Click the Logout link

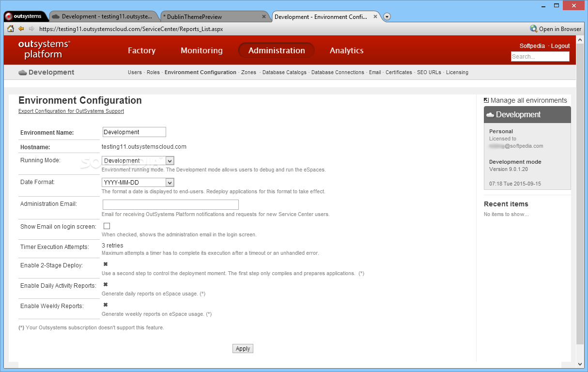(x=560, y=46)
